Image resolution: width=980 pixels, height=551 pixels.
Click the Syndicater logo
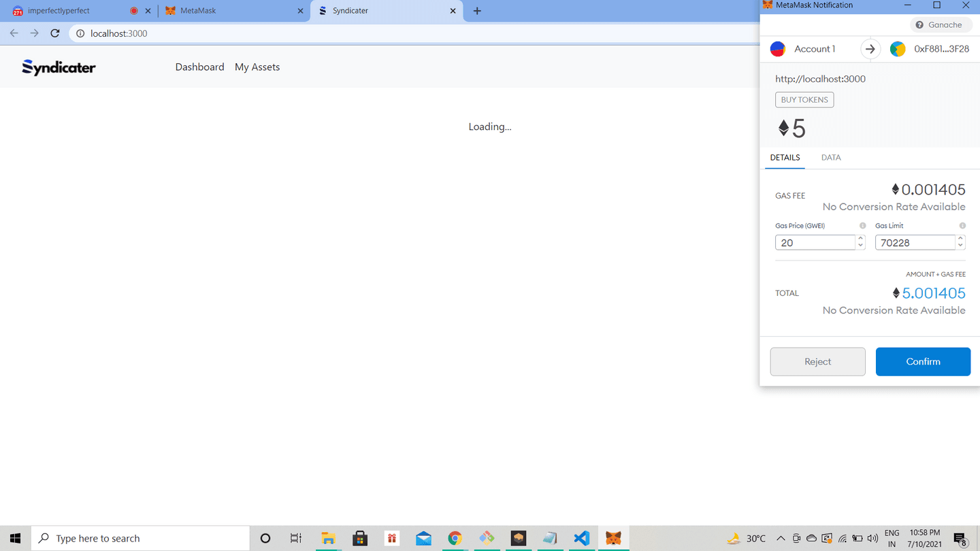point(59,67)
